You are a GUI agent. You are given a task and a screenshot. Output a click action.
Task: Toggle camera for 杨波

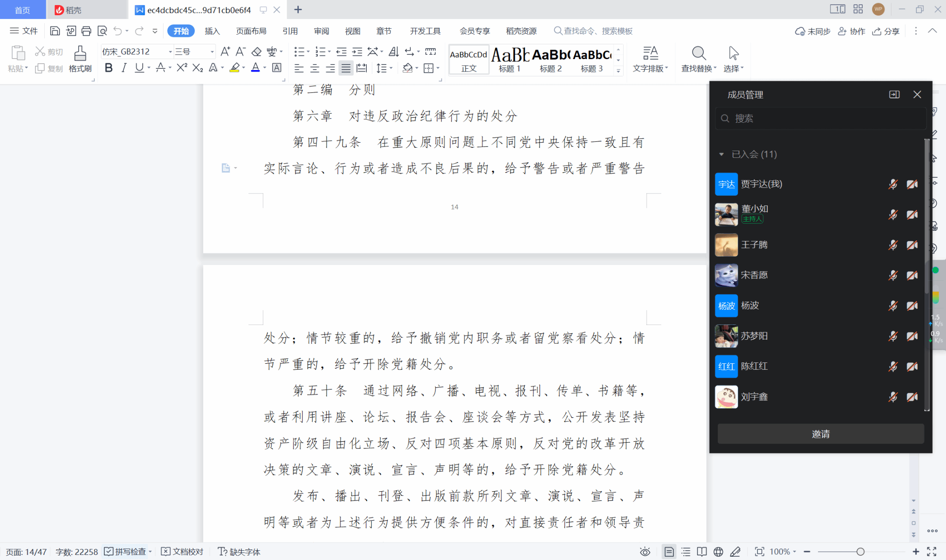tap(912, 306)
